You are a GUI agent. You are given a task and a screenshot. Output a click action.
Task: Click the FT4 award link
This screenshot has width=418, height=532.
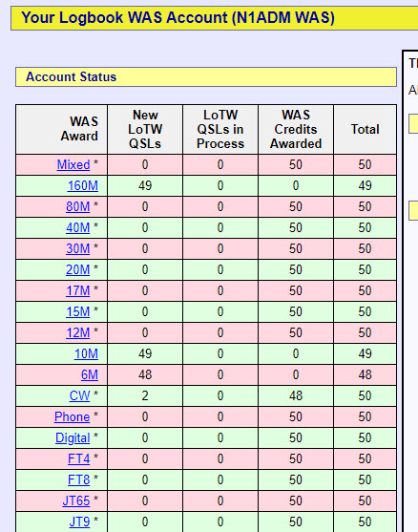(78, 459)
